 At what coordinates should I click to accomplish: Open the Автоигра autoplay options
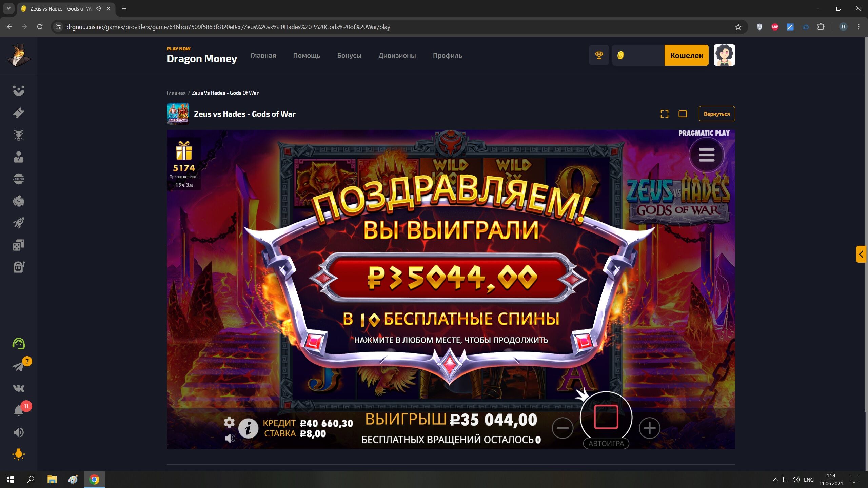click(x=606, y=444)
